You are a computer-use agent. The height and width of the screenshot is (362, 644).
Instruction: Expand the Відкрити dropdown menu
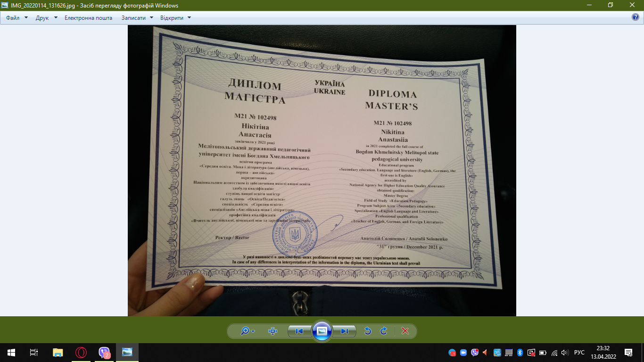175,17
